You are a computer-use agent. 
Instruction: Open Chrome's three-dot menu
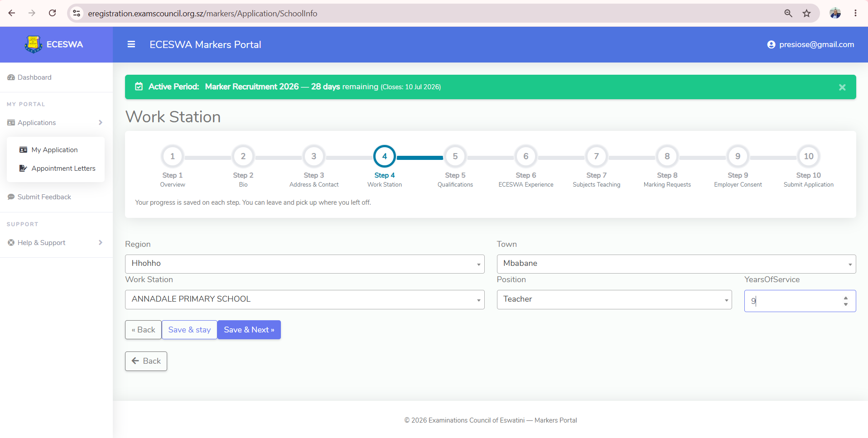855,13
